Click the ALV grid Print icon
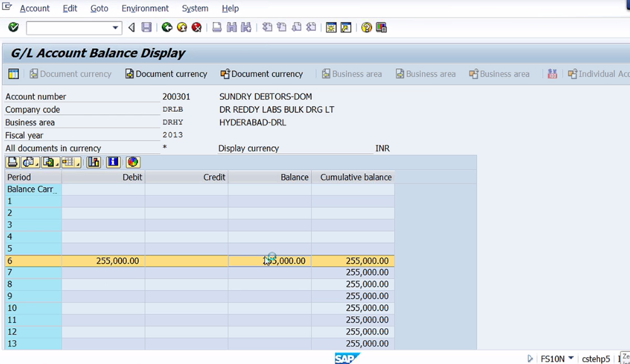This screenshot has width=630, height=364. point(13,162)
